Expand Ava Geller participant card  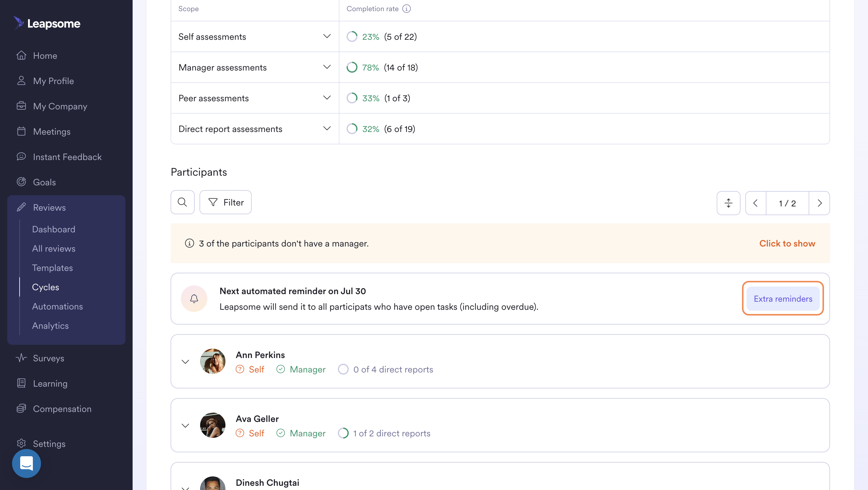pyautogui.click(x=185, y=425)
